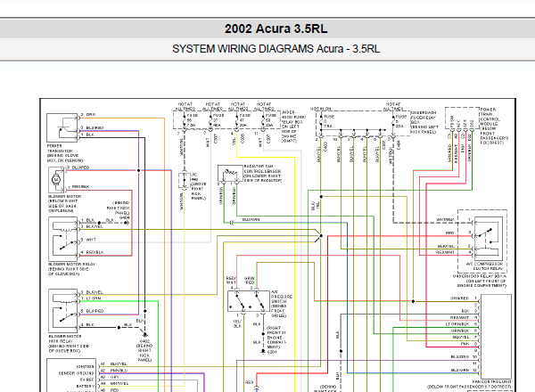Click the "LT GRN/BLK" label on the fan control unit
The image size is (535, 392).
(x=457, y=324)
